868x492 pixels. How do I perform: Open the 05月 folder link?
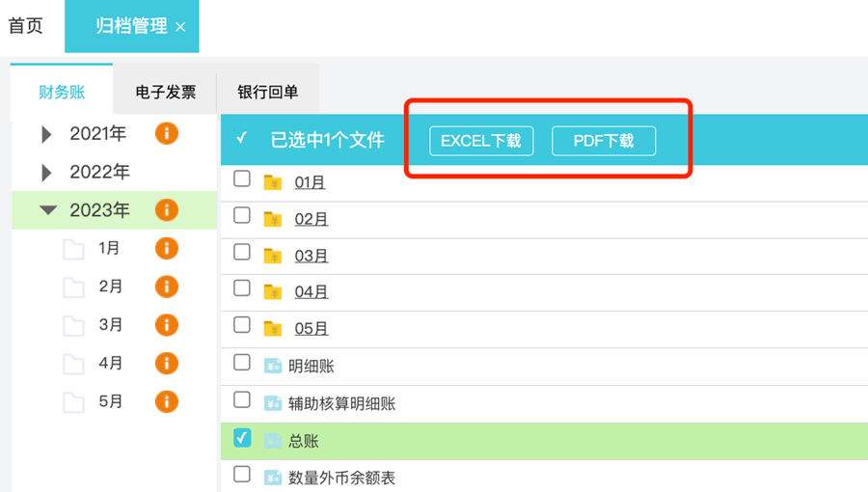click(x=312, y=329)
